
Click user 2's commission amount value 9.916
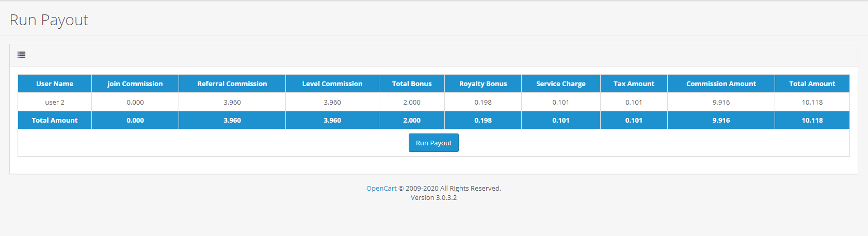pos(721,102)
